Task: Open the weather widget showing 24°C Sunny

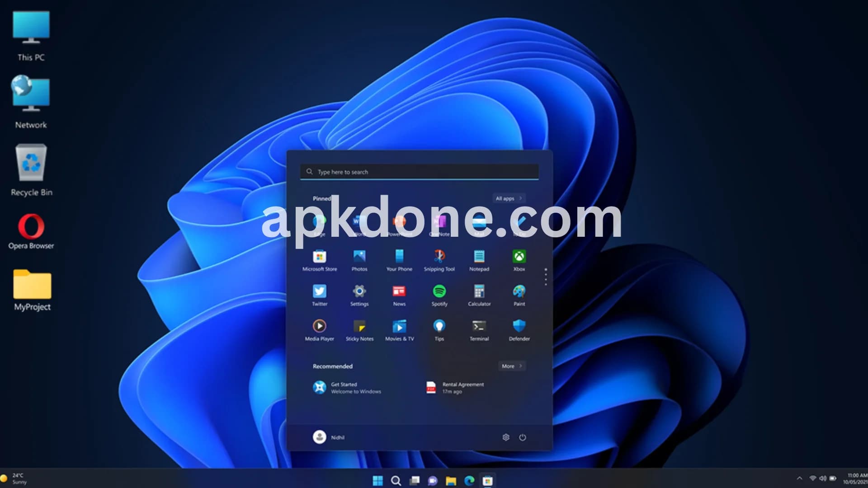Action: point(14,479)
